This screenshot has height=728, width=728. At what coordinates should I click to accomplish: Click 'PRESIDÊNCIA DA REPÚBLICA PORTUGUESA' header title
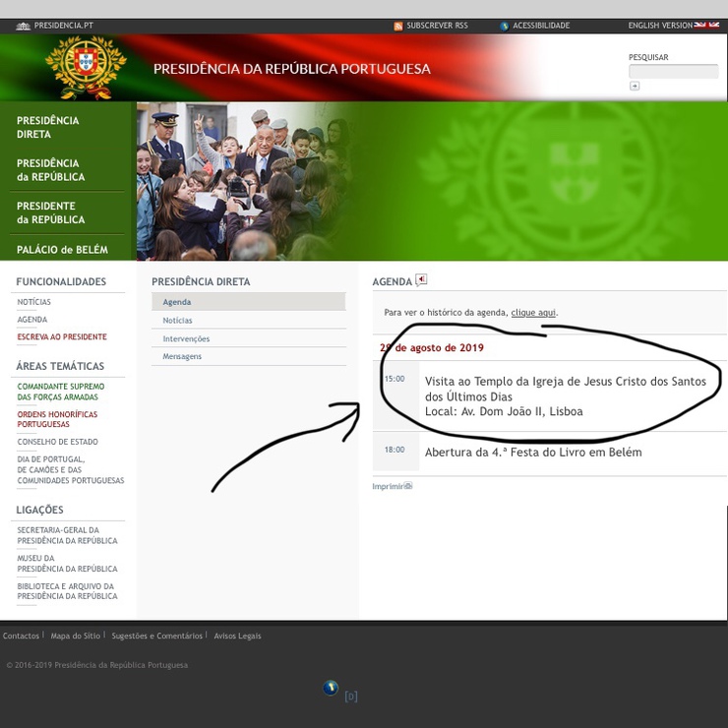[x=292, y=69]
